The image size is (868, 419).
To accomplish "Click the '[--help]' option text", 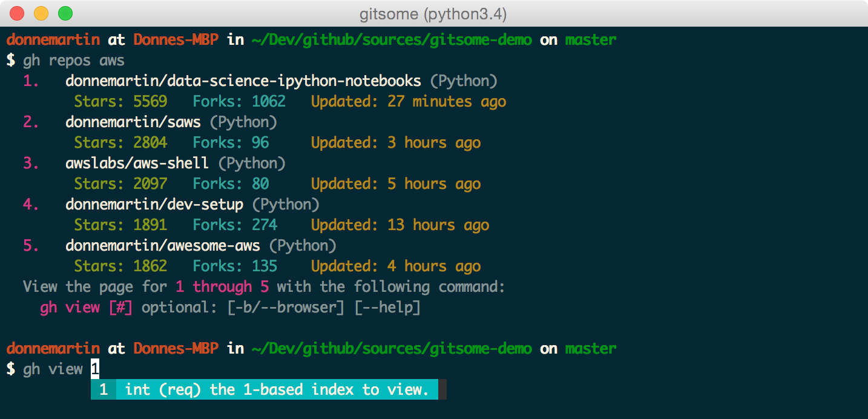I will tap(387, 307).
